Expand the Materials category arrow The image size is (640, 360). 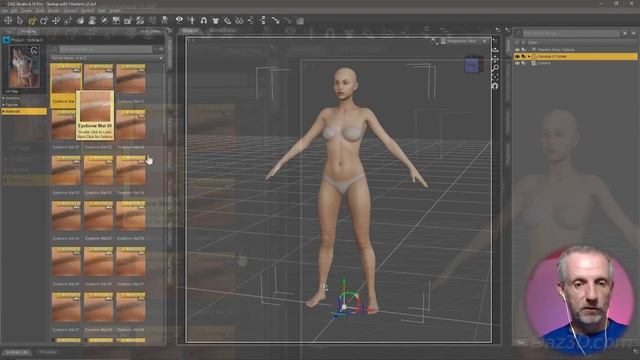(x=4, y=111)
